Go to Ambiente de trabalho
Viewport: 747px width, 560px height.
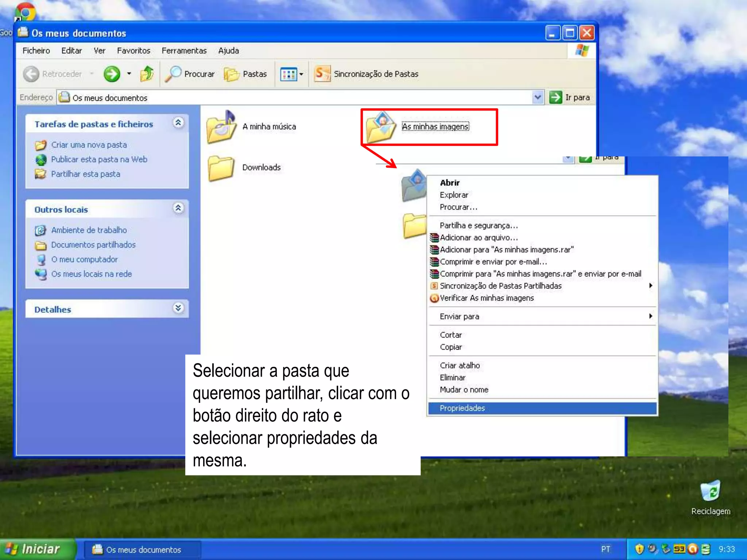coord(89,230)
